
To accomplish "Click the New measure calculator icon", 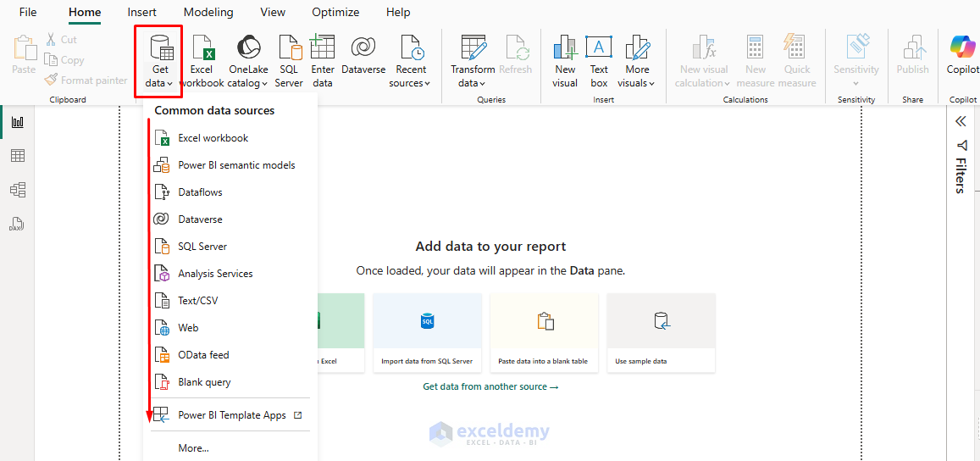I will click(755, 47).
